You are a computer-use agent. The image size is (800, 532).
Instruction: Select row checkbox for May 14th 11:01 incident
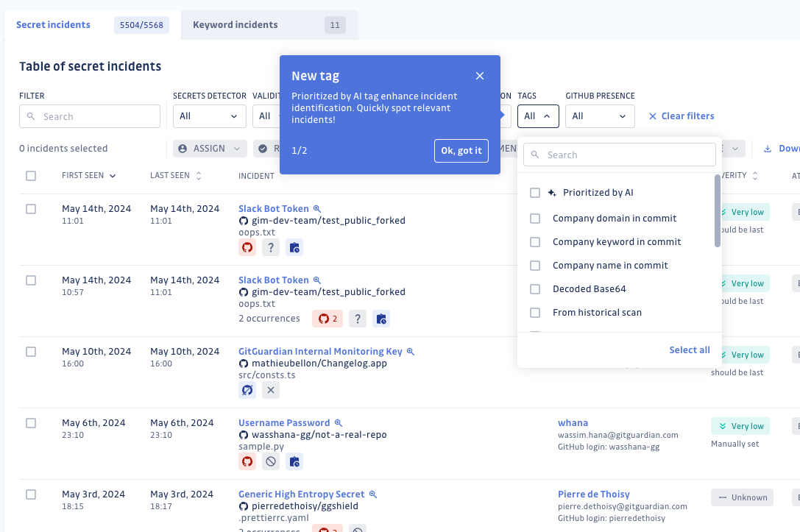coord(31,209)
